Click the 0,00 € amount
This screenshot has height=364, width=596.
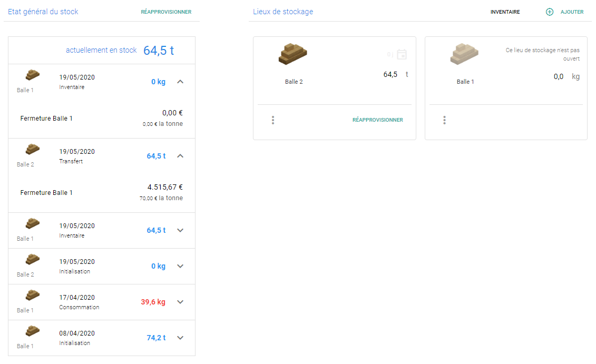point(172,113)
